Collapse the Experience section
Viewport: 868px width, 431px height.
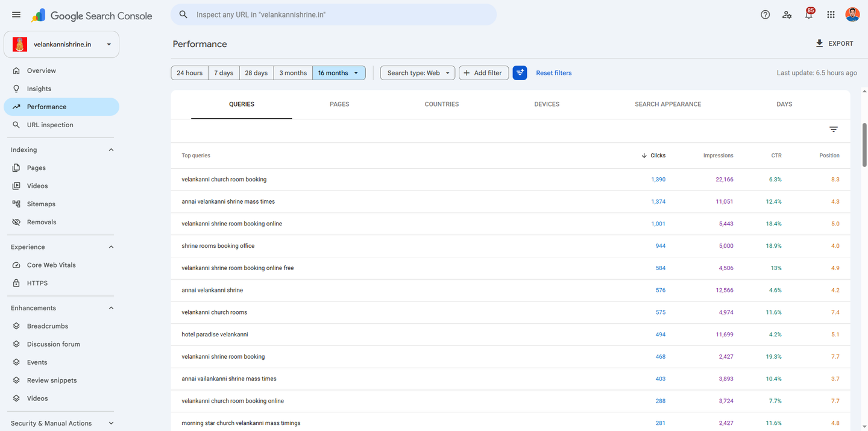111,247
